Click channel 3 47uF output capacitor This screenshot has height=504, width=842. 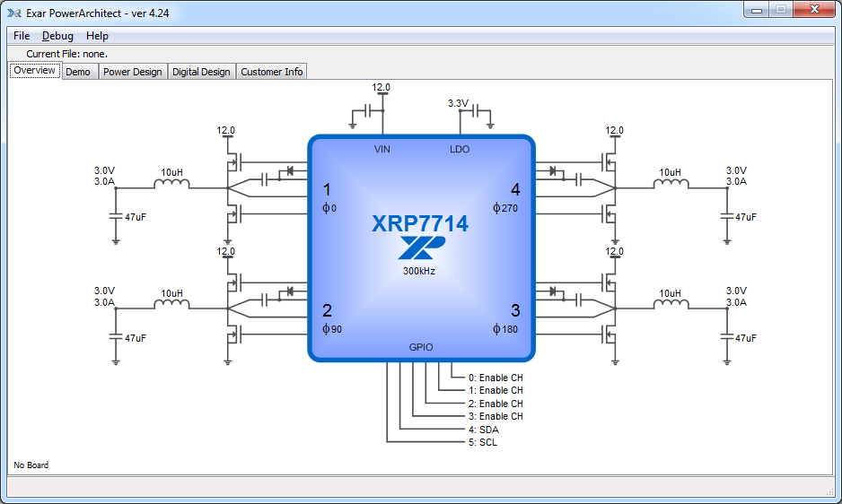point(727,337)
